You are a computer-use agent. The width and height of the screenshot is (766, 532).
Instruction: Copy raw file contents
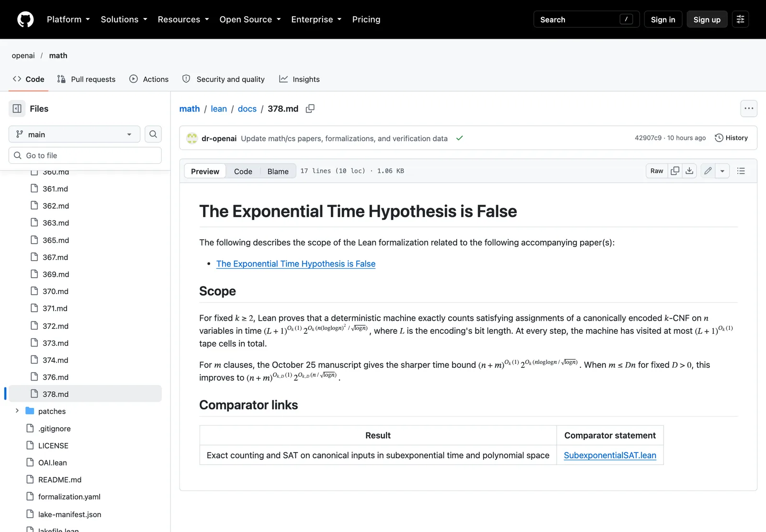pyautogui.click(x=675, y=171)
